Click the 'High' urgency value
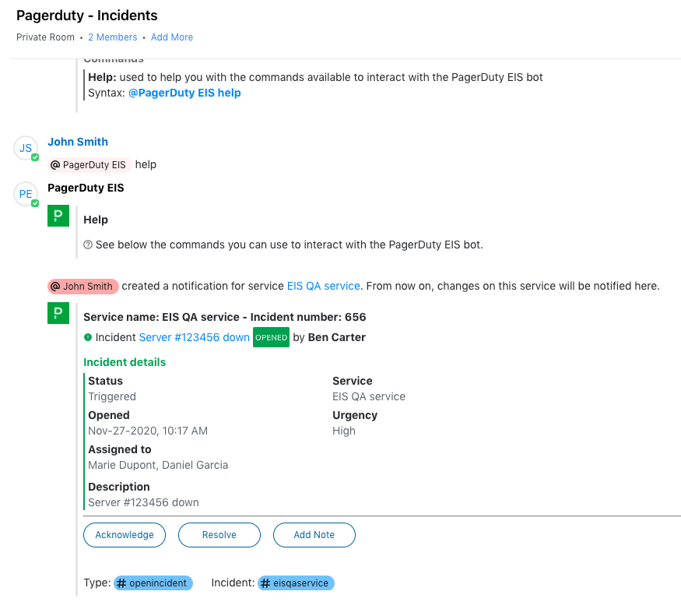The height and width of the screenshot is (616, 681). (x=344, y=431)
